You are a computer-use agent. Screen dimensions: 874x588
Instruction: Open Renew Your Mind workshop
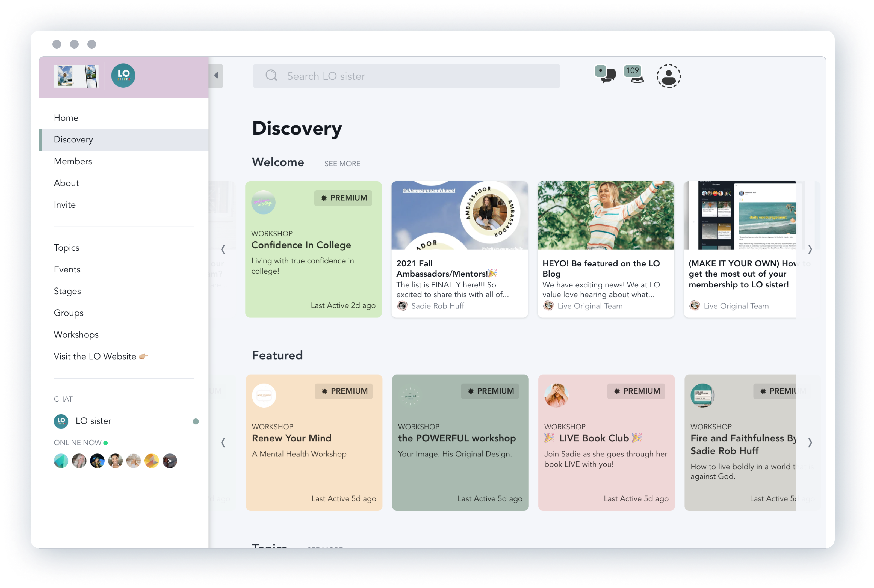(x=314, y=443)
